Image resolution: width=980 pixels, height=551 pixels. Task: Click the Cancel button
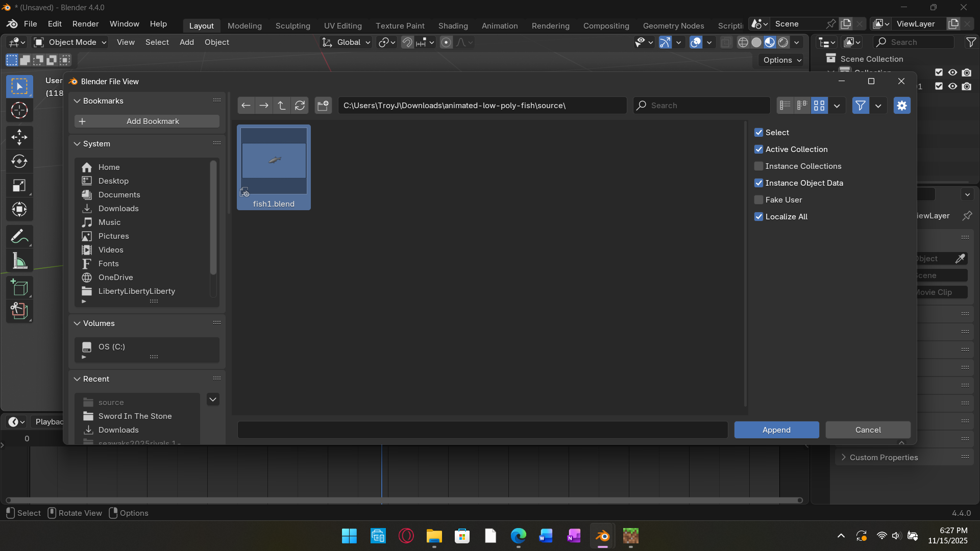pos(868,430)
